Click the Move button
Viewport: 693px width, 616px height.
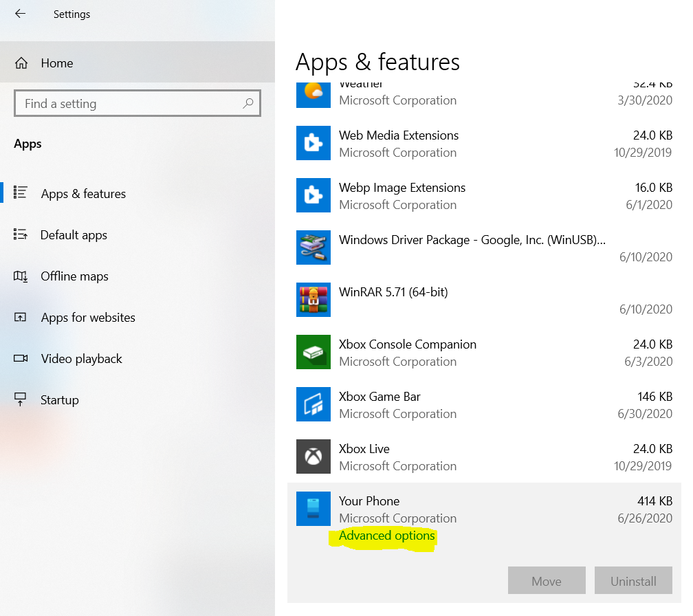click(547, 581)
